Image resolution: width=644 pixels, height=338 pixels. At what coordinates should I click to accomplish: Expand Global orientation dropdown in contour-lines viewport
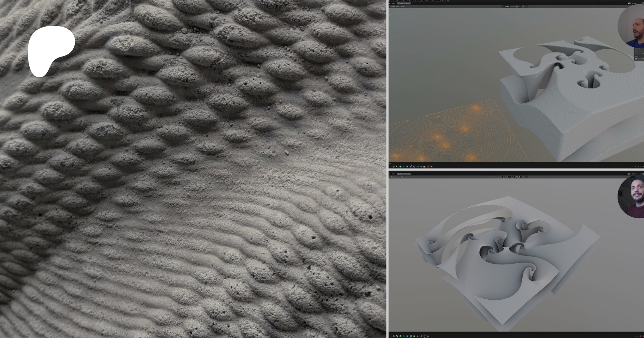[506, 6]
